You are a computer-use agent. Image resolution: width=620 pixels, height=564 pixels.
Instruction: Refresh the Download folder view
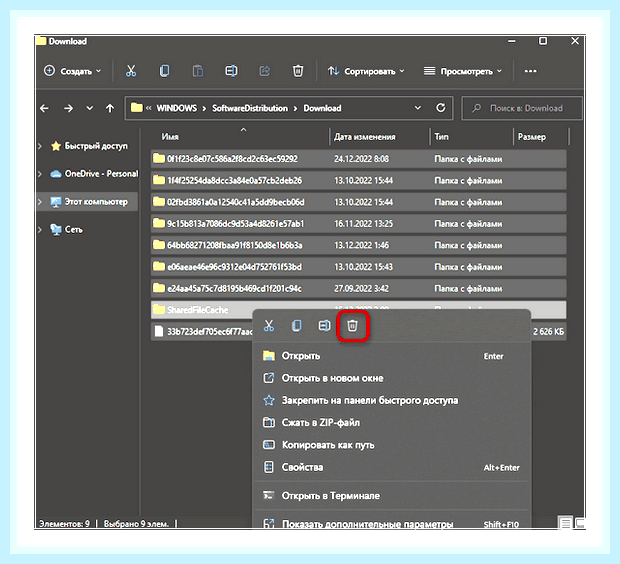(x=440, y=108)
